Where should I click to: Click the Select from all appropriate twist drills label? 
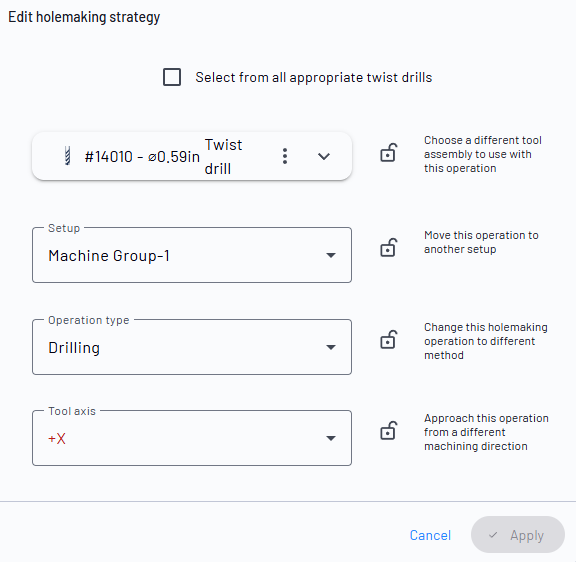(314, 78)
